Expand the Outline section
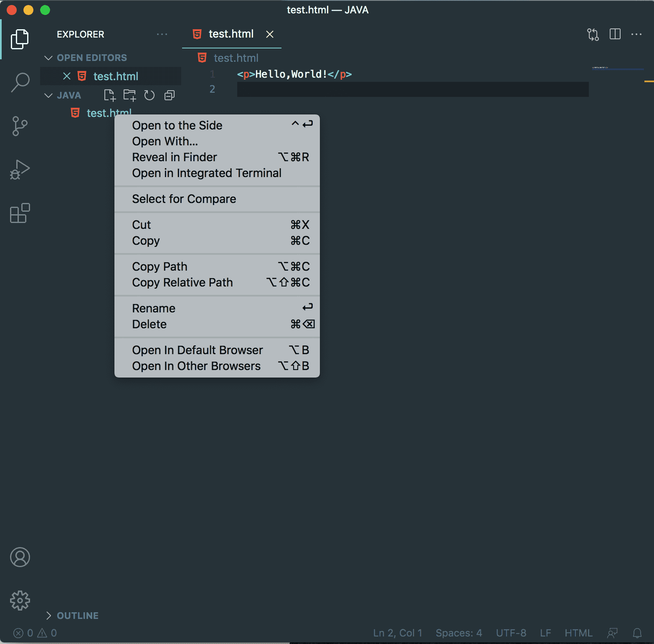The height and width of the screenshot is (644, 654). tap(48, 616)
